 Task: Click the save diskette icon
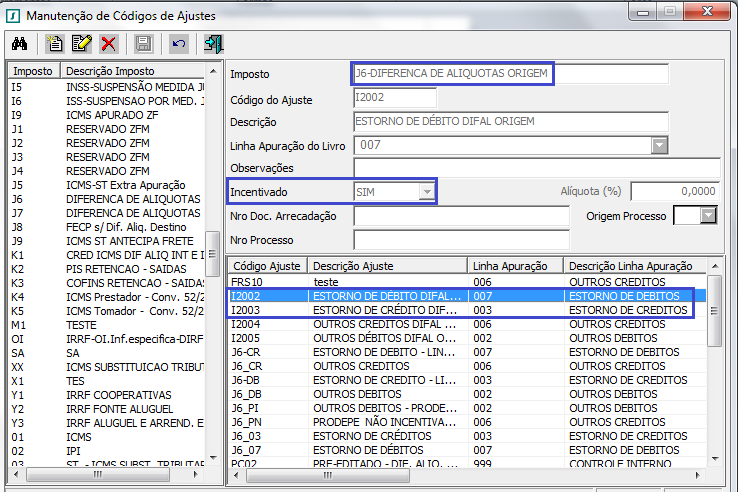(143, 44)
